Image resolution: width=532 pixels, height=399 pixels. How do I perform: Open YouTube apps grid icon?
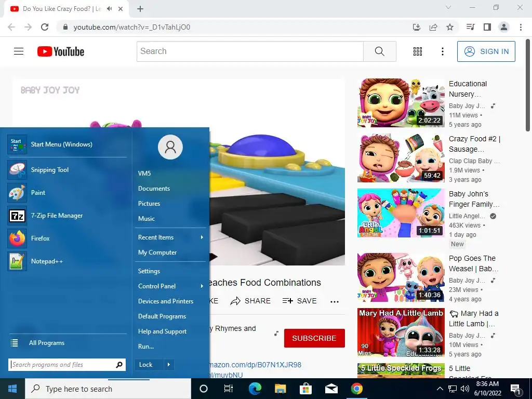click(418, 51)
